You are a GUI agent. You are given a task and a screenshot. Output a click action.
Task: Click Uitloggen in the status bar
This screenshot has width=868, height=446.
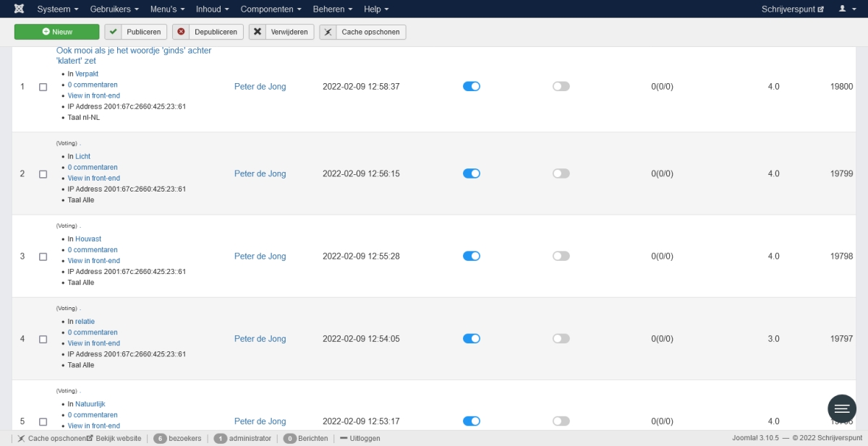click(360, 438)
